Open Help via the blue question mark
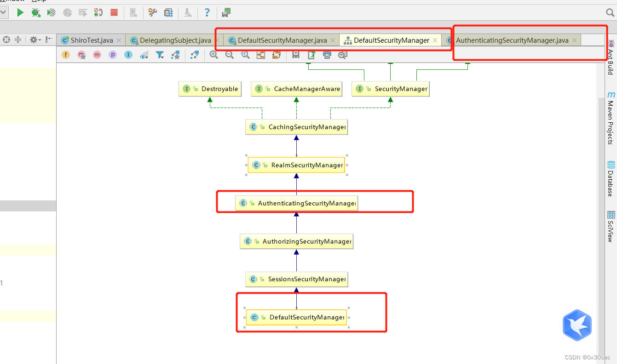 pos(207,12)
